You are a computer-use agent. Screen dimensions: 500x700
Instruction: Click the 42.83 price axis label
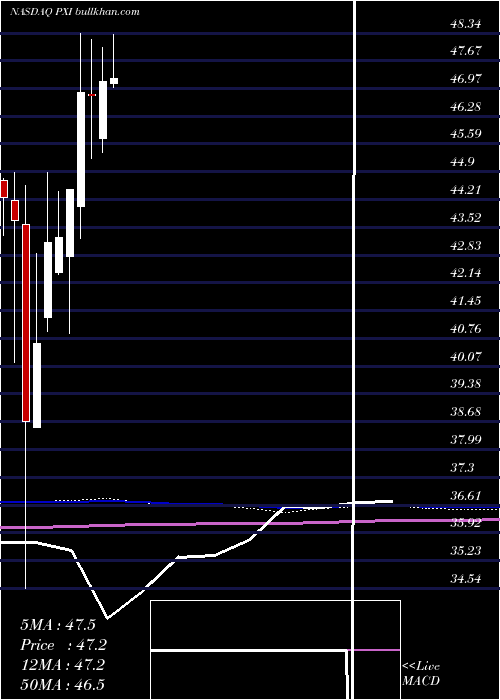466,246
